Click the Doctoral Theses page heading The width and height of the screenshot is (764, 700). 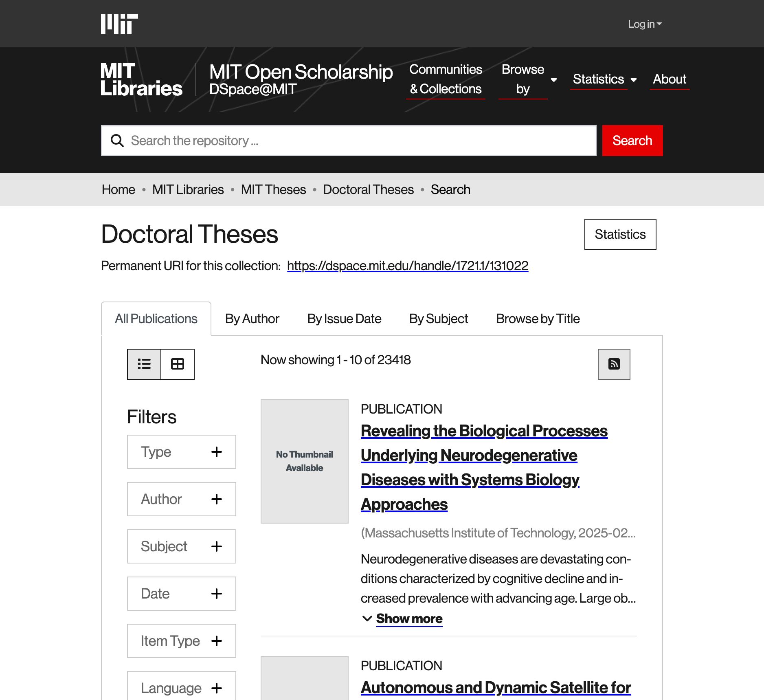coord(190,234)
